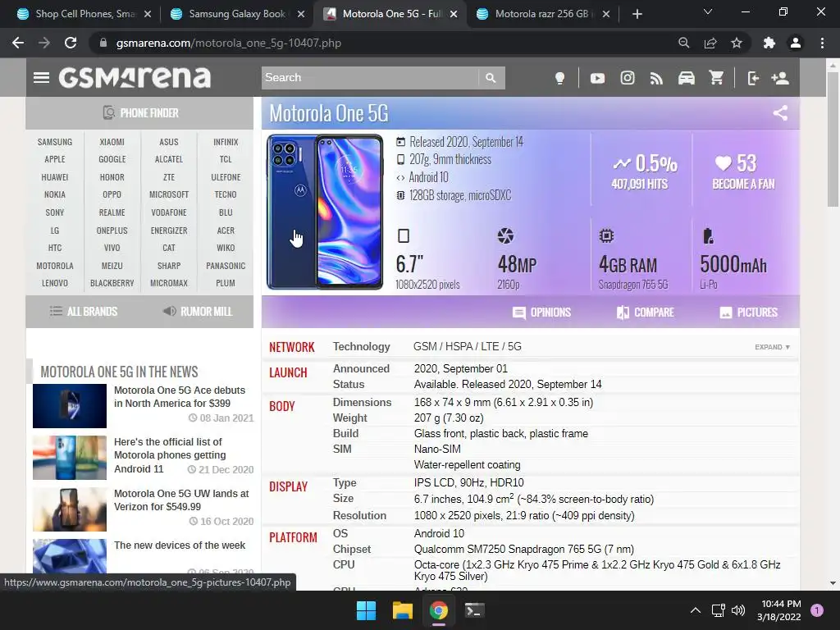Open Chrome extensions puzzle icon
Viewport: 840px width, 630px height.
[769, 43]
